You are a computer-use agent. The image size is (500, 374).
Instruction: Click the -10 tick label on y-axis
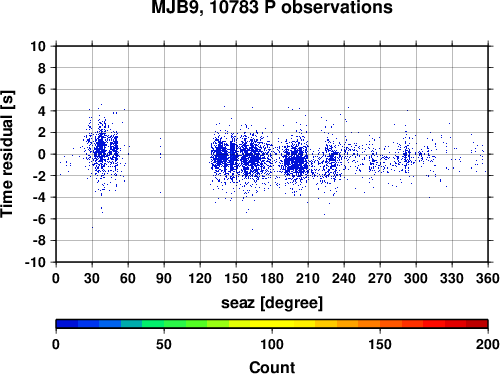[x=35, y=262]
